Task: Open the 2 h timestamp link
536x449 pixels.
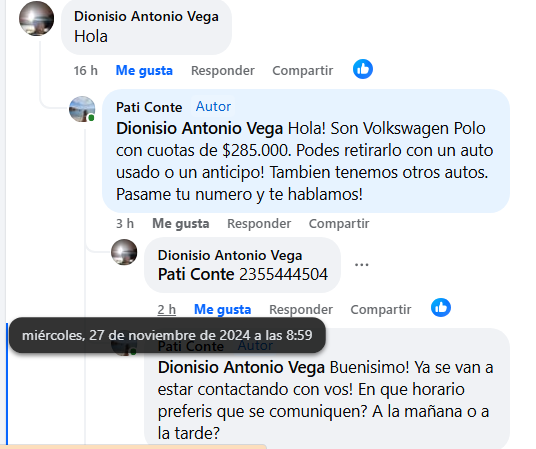Action: pos(166,309)
